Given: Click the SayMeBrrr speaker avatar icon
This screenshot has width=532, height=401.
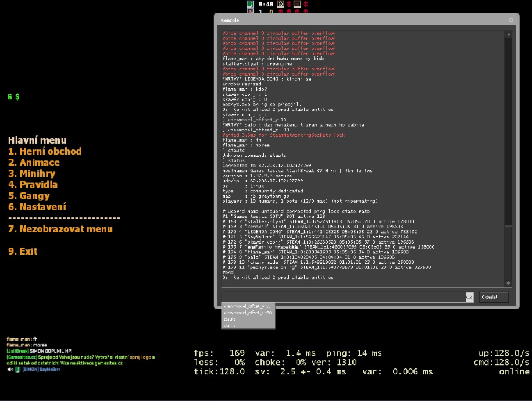Looking at the screenshot, I should (17, 369).
